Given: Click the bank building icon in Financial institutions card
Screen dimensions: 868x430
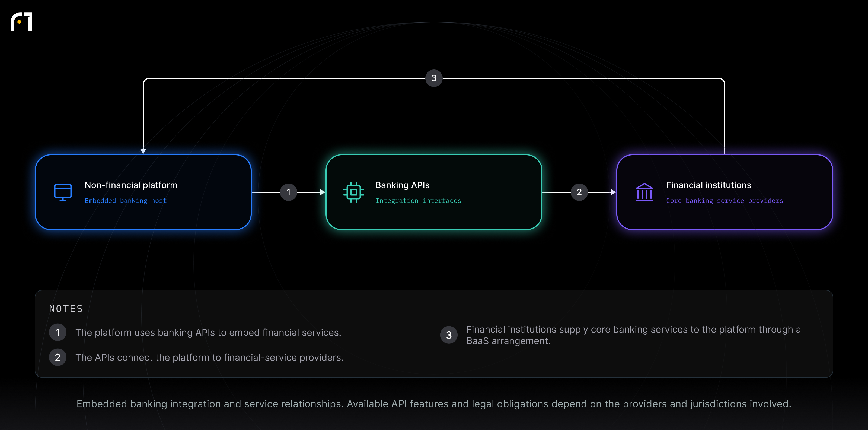Looking at the screenshot, I should (644, 192).
